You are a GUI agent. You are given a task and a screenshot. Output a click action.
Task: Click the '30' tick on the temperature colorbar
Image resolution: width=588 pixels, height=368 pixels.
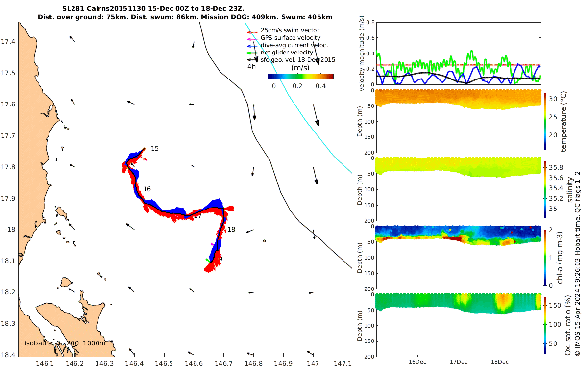click(554, 99)
